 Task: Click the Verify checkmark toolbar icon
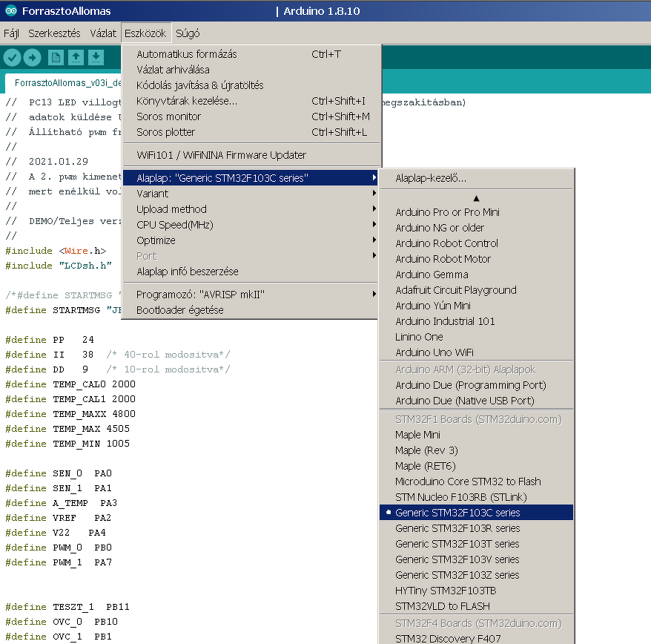click(x=13, y=57)
